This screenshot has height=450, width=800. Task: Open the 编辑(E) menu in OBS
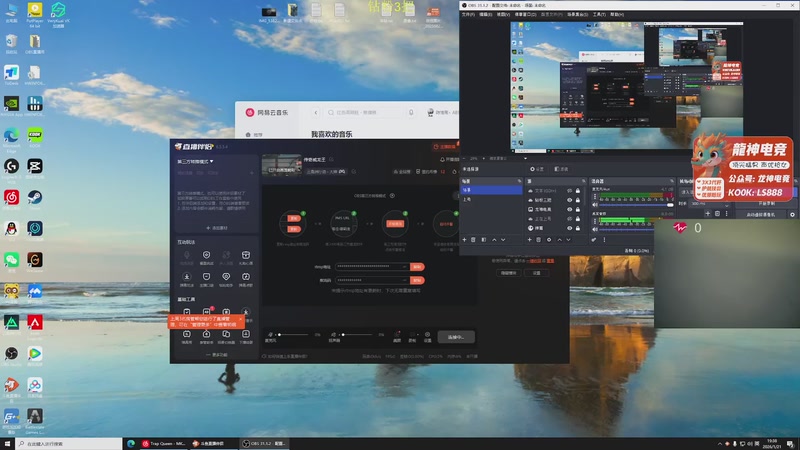[485, 14]
